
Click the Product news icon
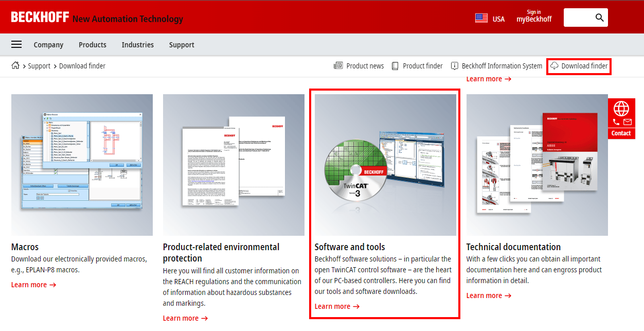pos(338,66)
